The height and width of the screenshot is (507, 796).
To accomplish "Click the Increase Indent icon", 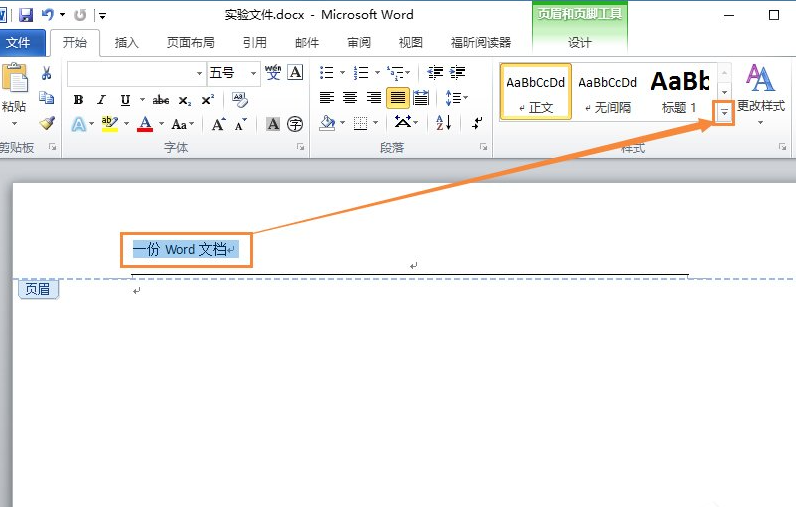I will tap(458, 73).
